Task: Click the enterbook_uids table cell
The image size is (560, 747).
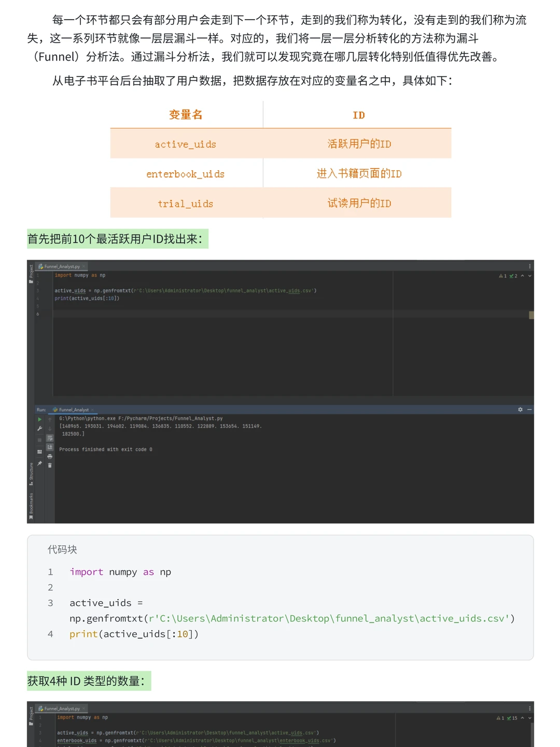Action: 186,173
